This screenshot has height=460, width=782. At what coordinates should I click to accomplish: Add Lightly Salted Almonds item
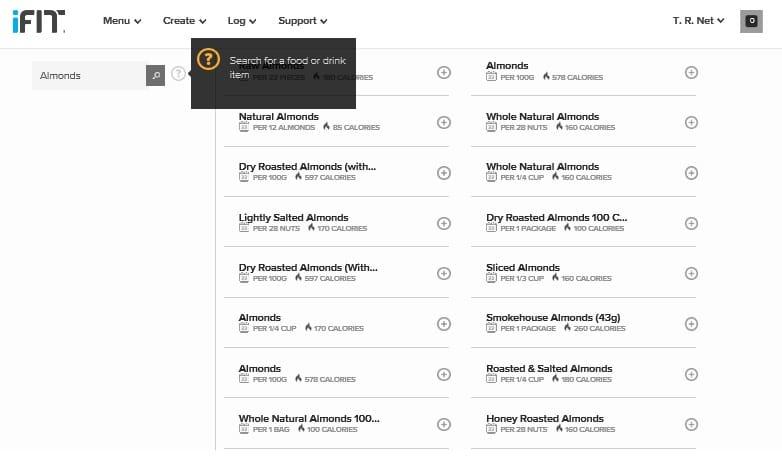444,223
